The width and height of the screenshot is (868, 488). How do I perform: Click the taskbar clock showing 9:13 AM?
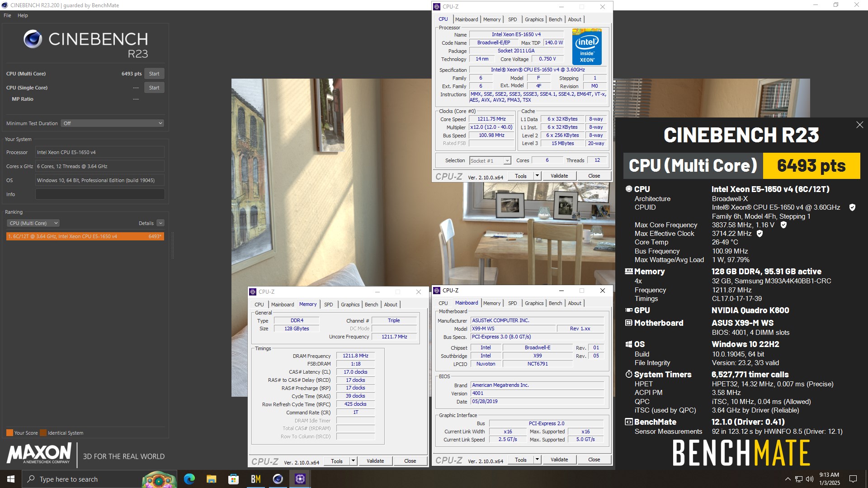click(x=829, y=479)
